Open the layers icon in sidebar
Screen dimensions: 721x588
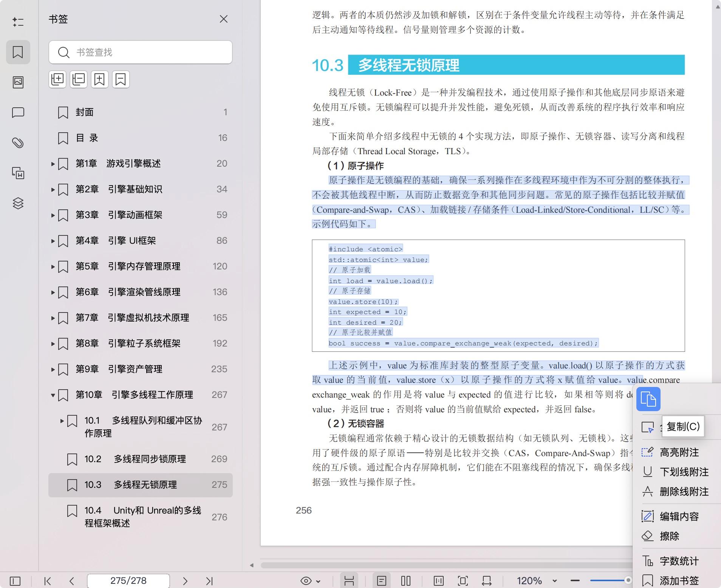tap(18, 203)
